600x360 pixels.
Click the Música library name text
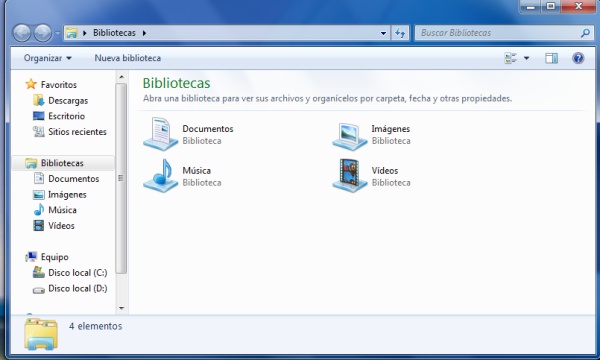click(x=197, y=171)
